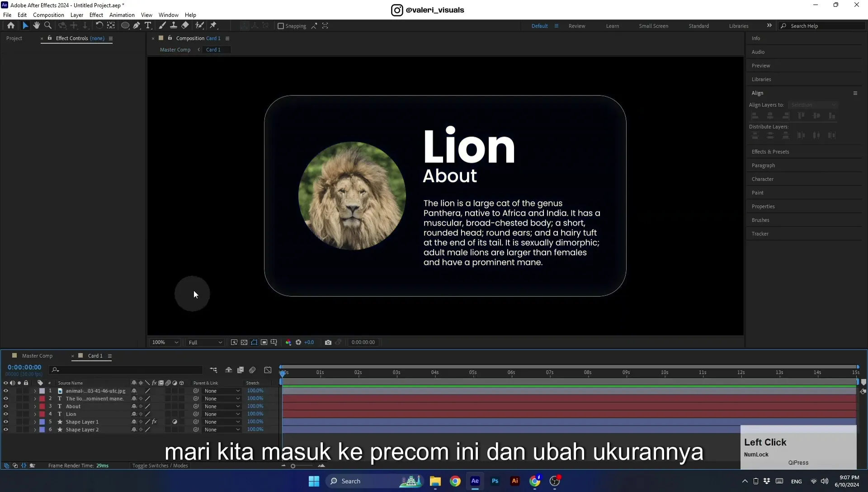
Task: Toggle visibility of Shape Layer 1
Action: tap(6, 422)
